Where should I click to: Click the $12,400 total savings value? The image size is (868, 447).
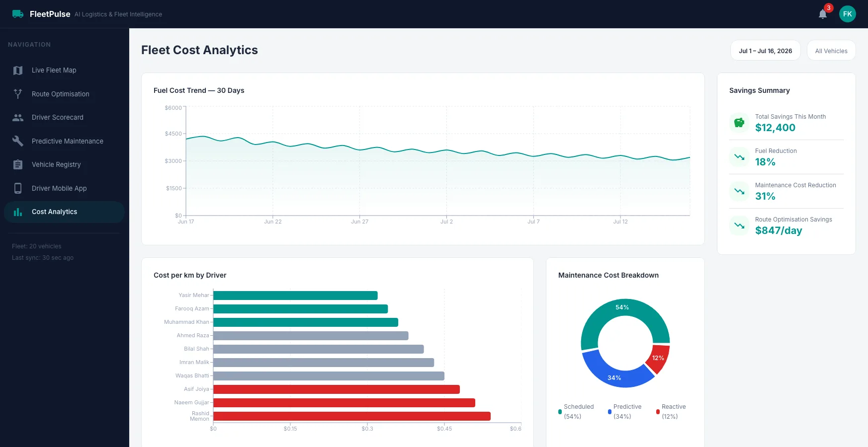(x=775, y=128)
